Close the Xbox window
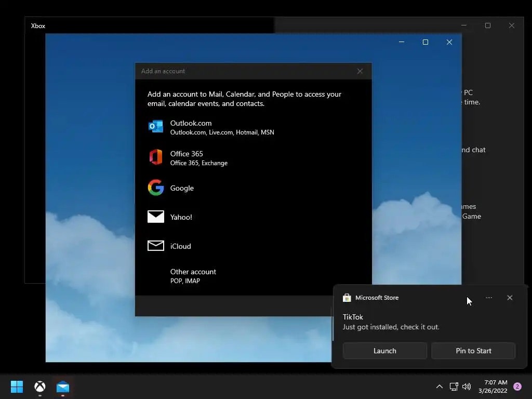This screenshot has width=532, height=399. (x=512, y=25)
